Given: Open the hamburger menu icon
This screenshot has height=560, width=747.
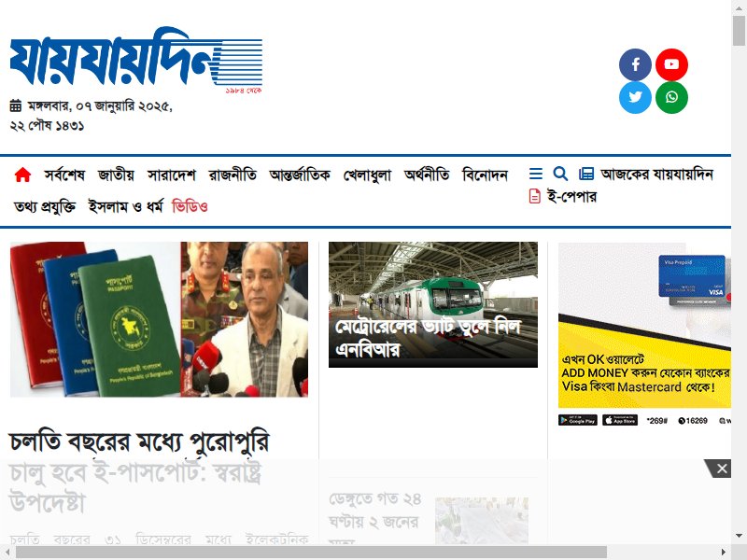Looking at the screenshot, I should (x=535, y=174).
